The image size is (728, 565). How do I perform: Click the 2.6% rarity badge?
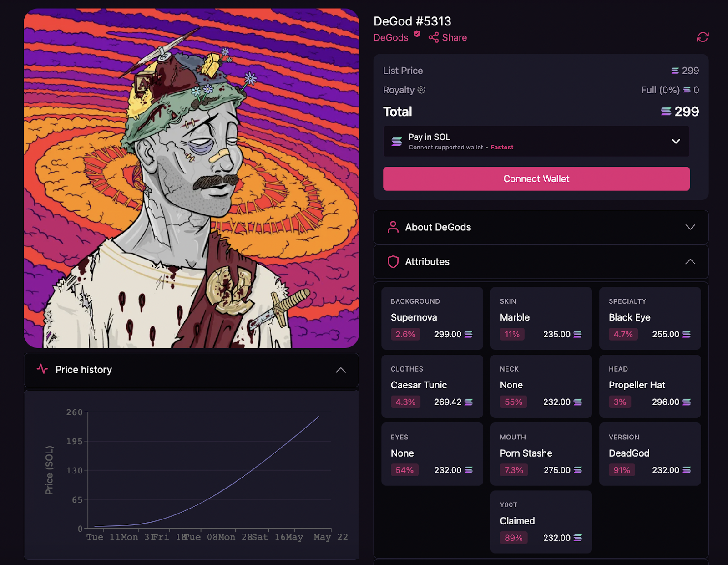pos(405,334)
